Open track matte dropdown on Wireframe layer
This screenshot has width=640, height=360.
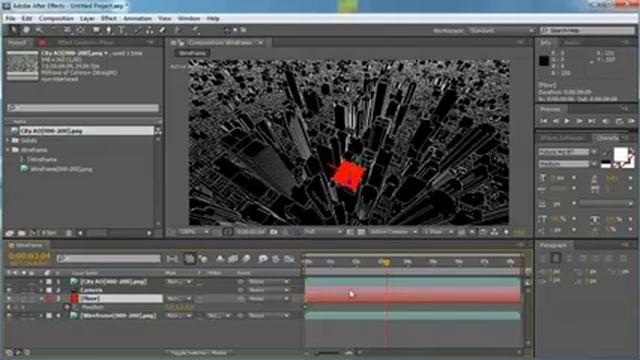click(x=218, y=316)
